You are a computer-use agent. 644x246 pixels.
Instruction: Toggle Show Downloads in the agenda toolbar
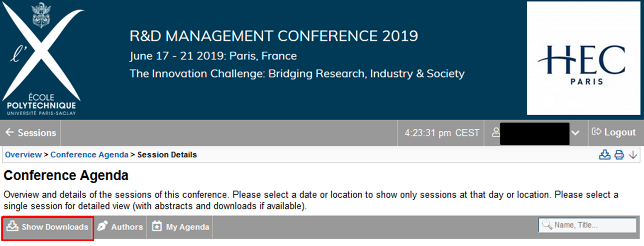[48, 227]
